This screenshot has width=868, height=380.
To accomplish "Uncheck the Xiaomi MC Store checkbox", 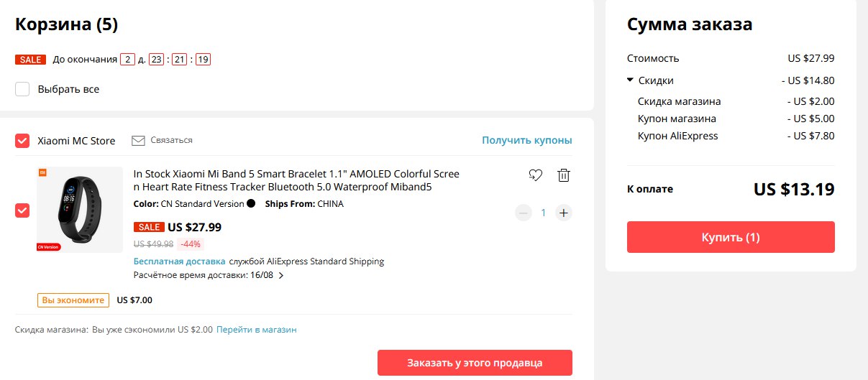I will (x=22, y=141).
